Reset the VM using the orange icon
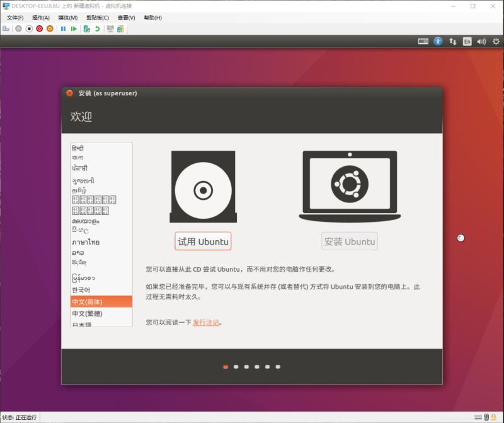504x423 pixels. pos(50,28)
